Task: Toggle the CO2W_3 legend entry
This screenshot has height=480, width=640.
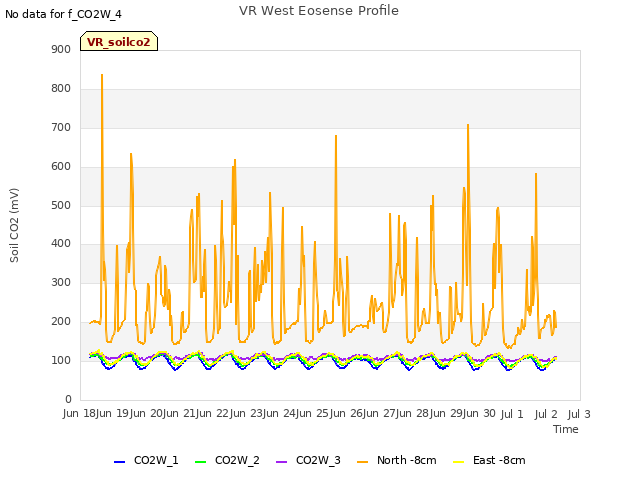Action: (308, 460)
